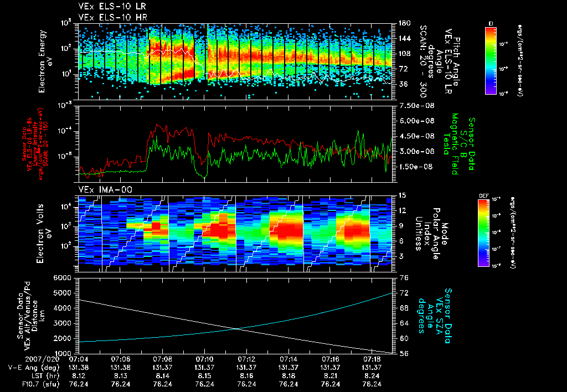
Task: Click the red ELS-06 energy intensity axis label
Action: tap(35, 144)
